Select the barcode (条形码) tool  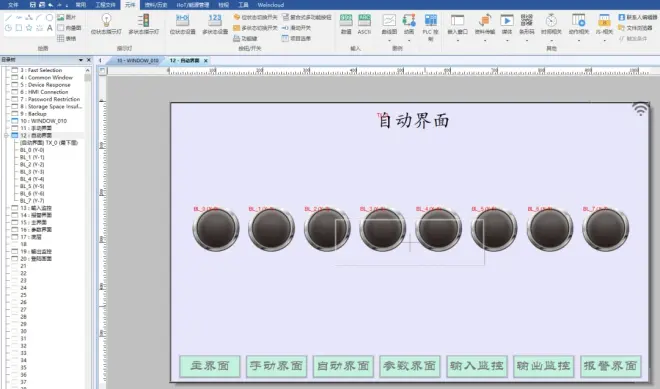coord(527,24)
